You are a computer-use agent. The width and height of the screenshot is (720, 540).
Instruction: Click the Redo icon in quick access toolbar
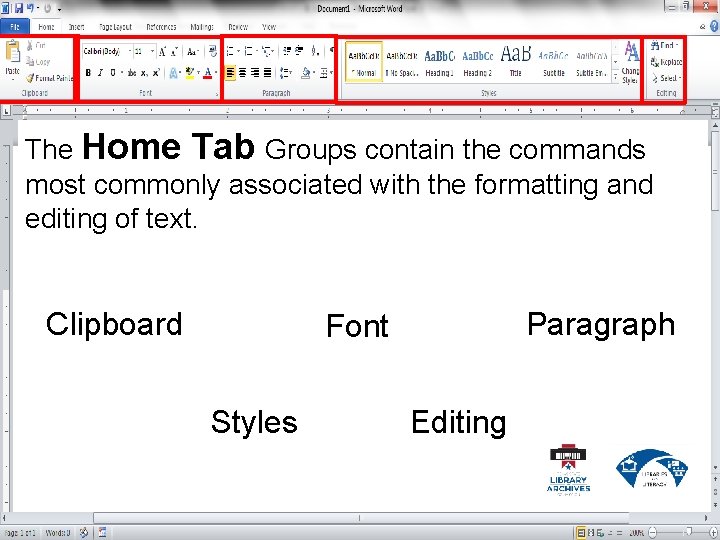(x=47, y=8)
